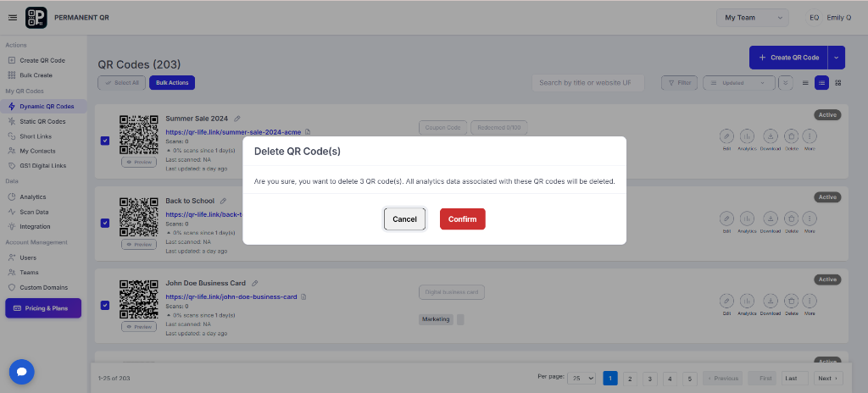Edit the John Doe Business Card QR
Image resolution: width=868 pixels, height=393 pixels.
click(726, 301)
